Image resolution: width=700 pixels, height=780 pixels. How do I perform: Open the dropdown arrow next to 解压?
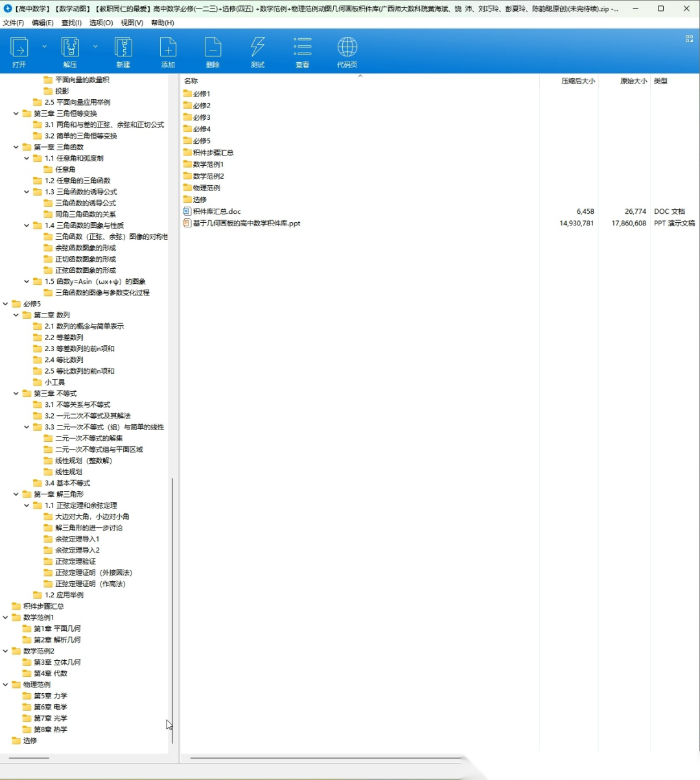[95, 47]
